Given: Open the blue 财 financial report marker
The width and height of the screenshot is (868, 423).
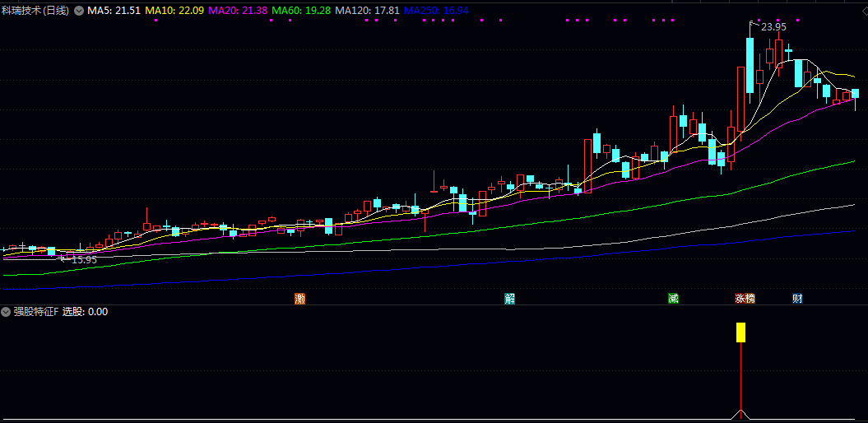Looking at the screenshot, I should 797,299.
